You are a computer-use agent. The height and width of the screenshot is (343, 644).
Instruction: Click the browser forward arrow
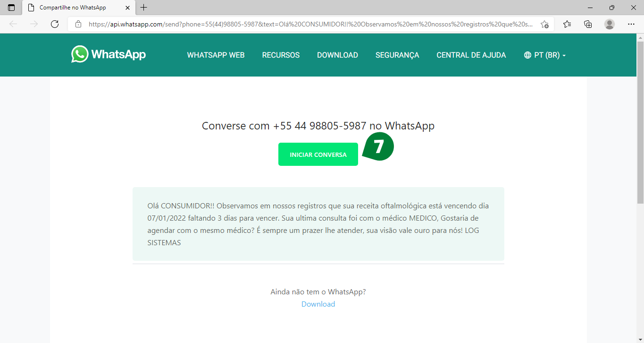pos(34,24)
